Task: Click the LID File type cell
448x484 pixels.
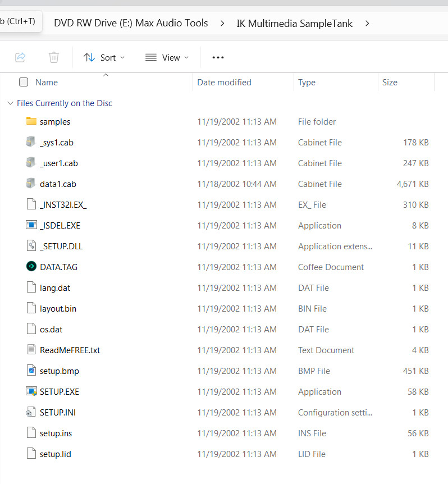Action: pyautogui.click(x=312, y=454)
